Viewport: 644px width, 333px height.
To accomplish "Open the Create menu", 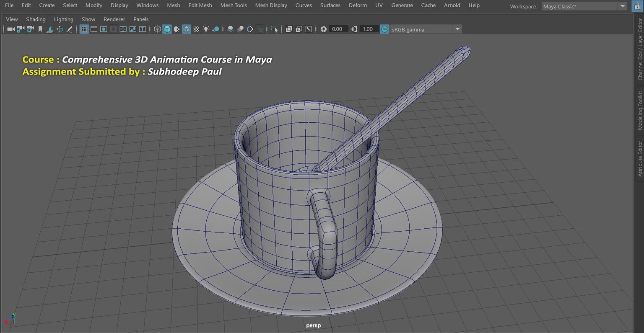I will coord(47,5).
